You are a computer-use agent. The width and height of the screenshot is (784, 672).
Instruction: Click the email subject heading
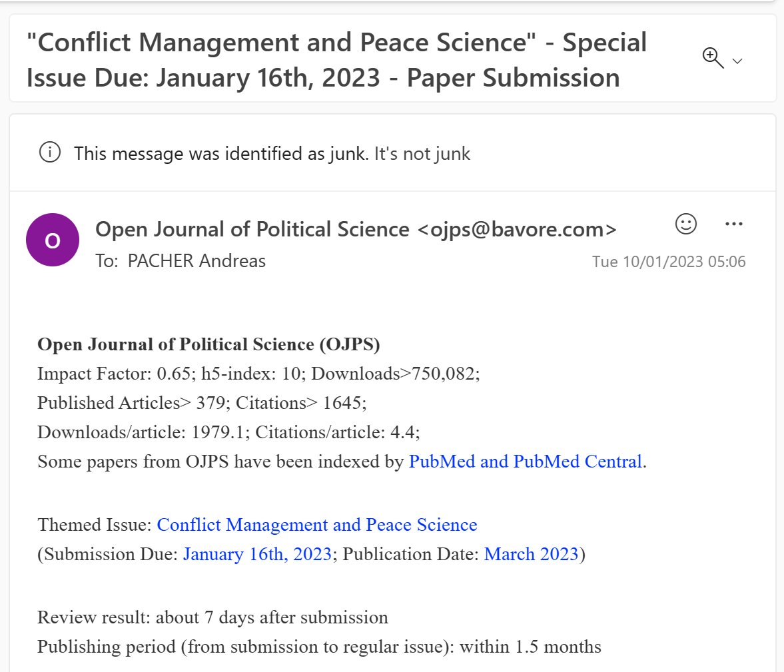click(x=336, y=60)
